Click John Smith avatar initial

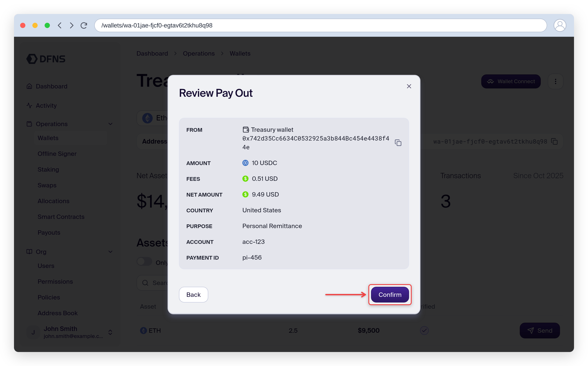33,332
